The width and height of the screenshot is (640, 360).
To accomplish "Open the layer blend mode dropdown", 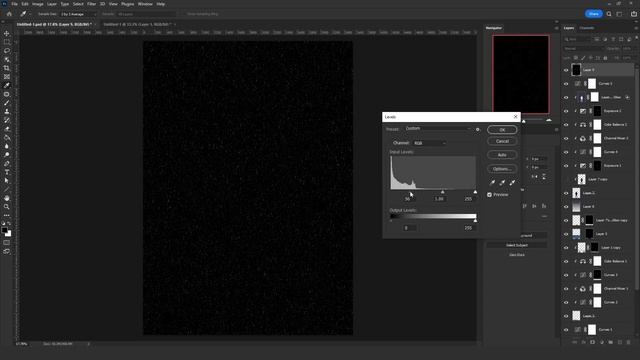I will tap(583, 49).
